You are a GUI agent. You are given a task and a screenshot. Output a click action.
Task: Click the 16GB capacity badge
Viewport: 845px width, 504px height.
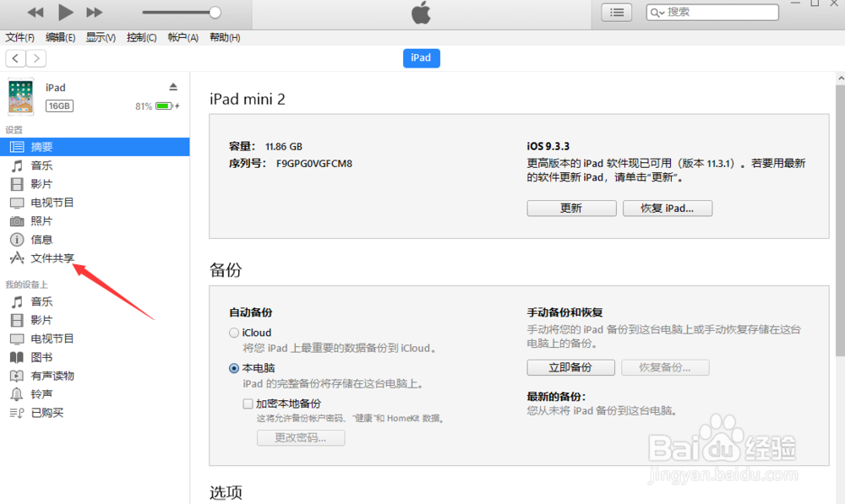[59, 106]
